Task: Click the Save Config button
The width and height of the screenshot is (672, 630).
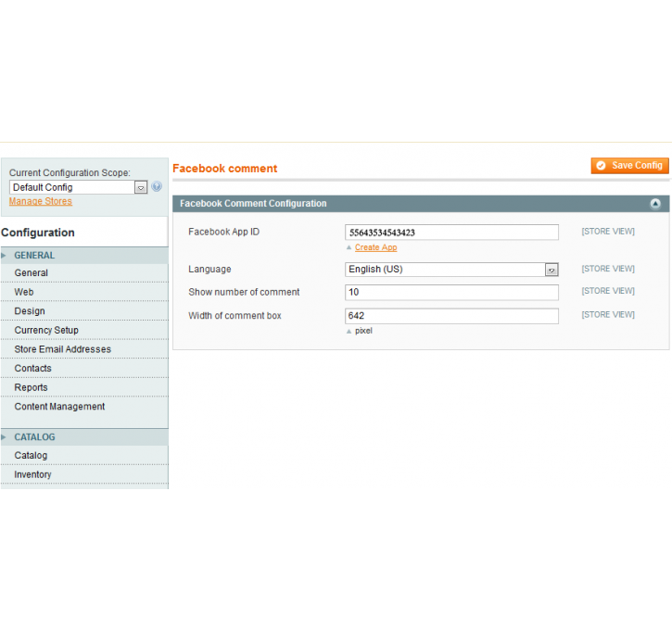Action: [629, 166]
